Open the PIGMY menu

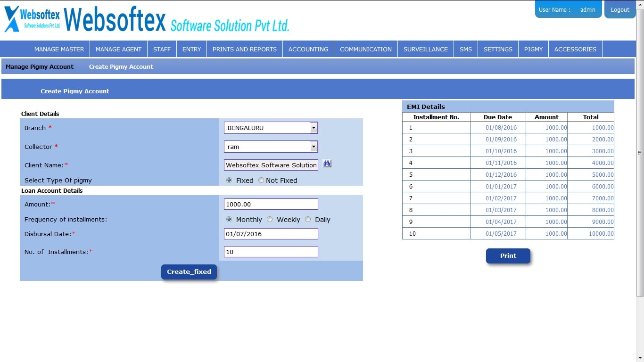click(x=533, y=49)
